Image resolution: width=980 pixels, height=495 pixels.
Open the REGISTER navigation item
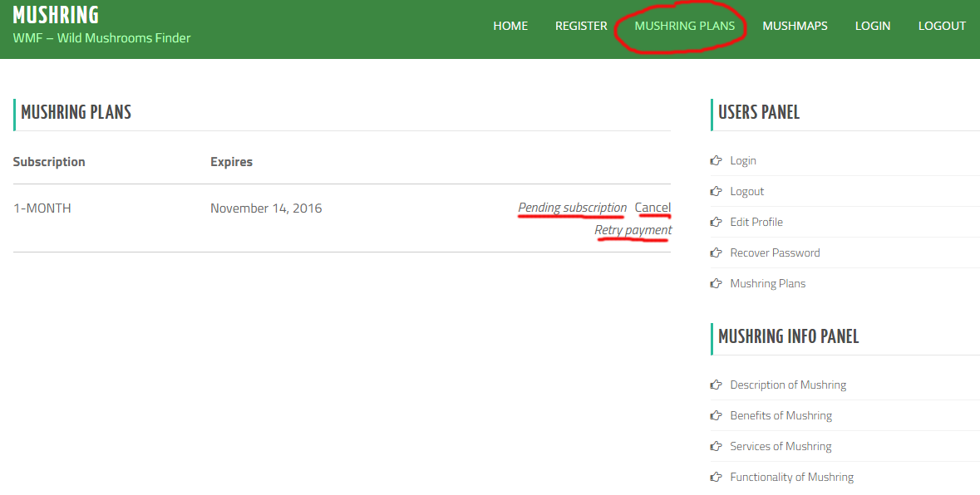point(581,26)
